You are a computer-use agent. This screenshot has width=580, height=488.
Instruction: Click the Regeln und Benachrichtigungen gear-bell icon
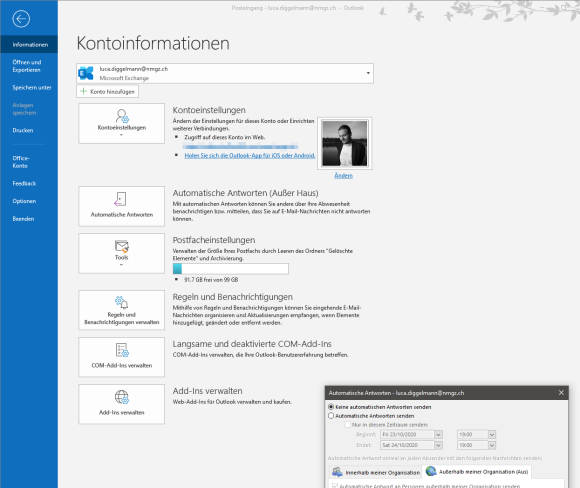pyautogui.click(x=121, y=302)
